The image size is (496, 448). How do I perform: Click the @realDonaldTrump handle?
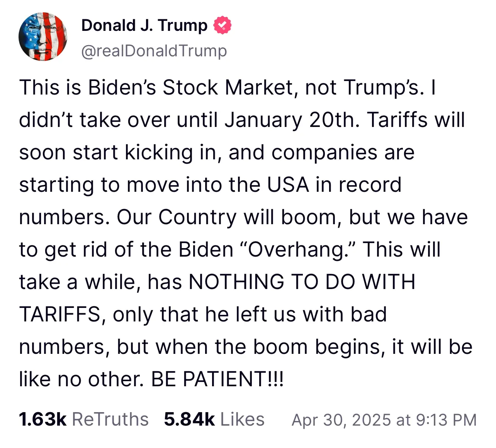click(154, 51)
